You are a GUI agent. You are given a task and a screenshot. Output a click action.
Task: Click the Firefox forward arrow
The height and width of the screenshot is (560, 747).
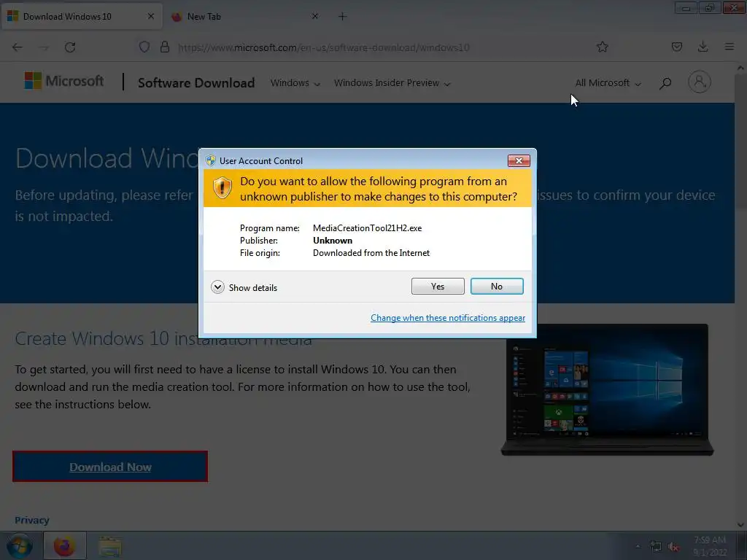click(43, 47)
